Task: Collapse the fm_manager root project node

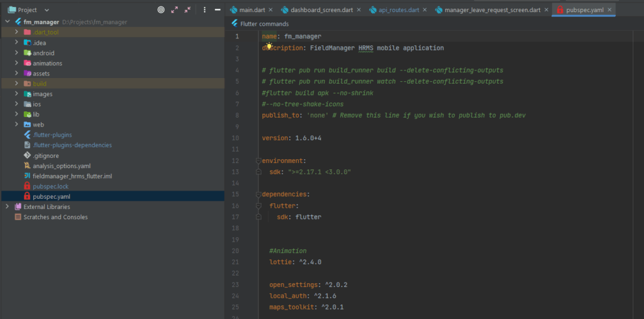Action: (8, 22)
